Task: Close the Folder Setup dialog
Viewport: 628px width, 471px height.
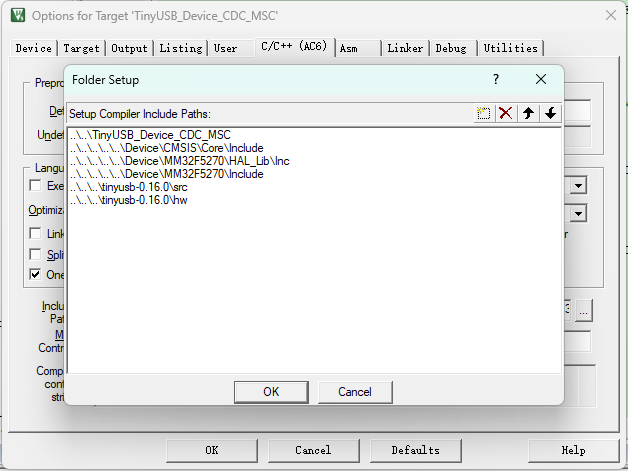Action: tap(541, 79)
